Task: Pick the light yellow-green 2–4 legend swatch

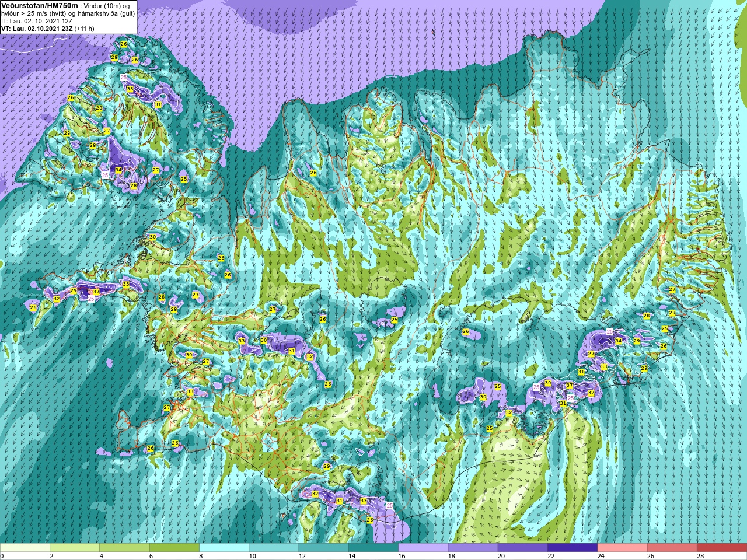Action: (x=75, y=548)
